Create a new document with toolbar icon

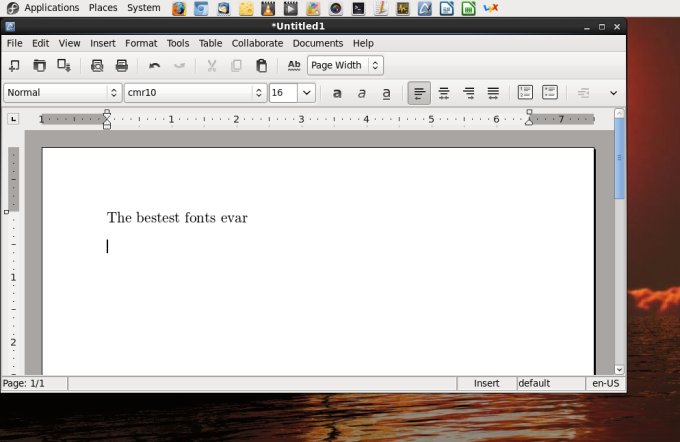[14, 66]
